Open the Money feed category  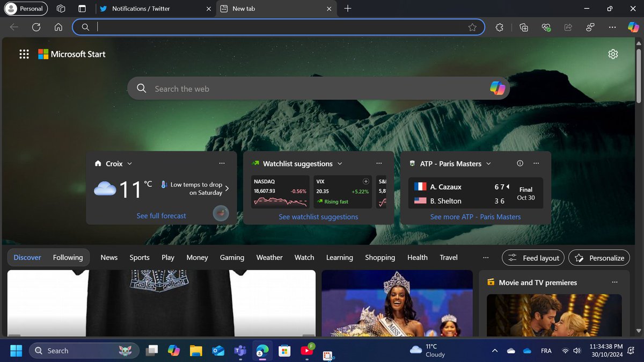point(197,258)
